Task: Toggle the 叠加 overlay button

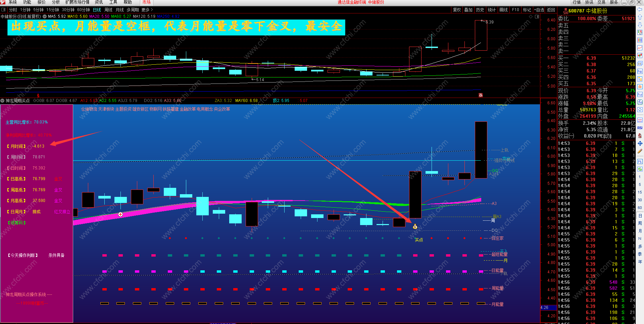Action: click(468, 10)
